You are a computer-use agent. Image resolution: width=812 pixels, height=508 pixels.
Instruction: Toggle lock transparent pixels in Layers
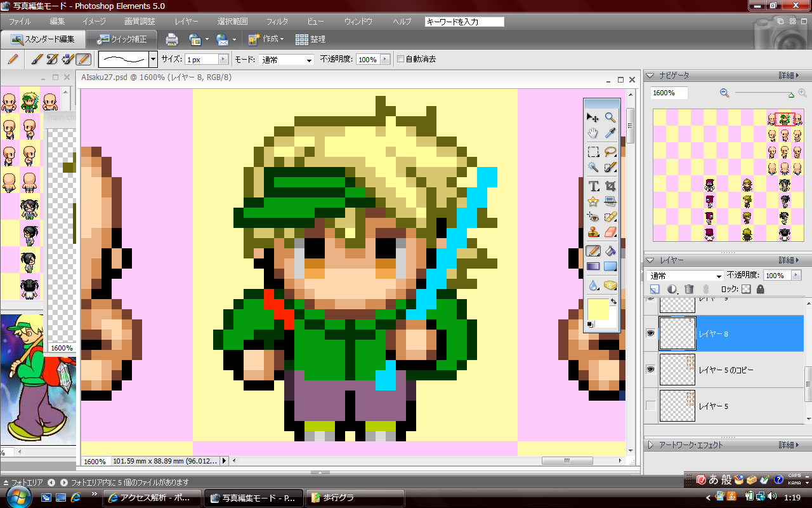[x=746, y=289]
